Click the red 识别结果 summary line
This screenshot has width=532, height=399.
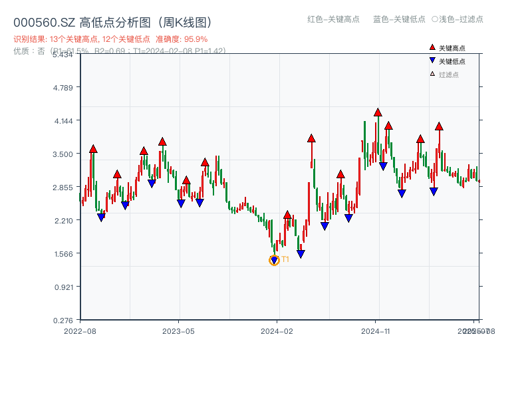110,39
